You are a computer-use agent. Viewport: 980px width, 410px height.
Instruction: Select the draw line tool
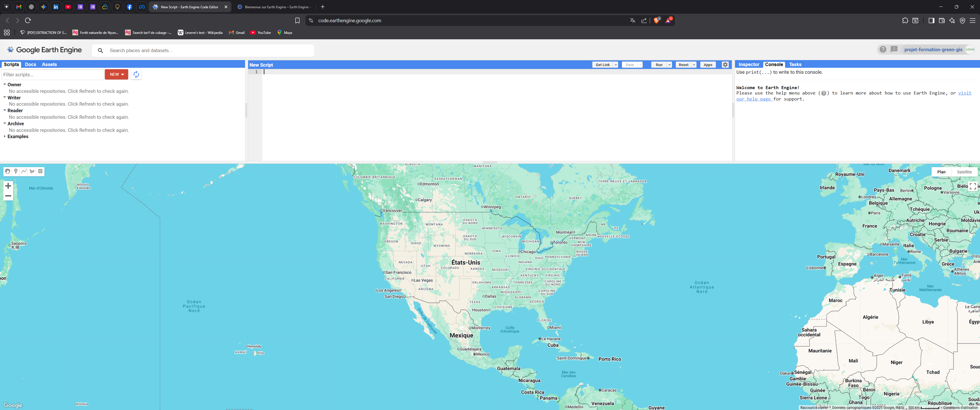coord(24,171)
